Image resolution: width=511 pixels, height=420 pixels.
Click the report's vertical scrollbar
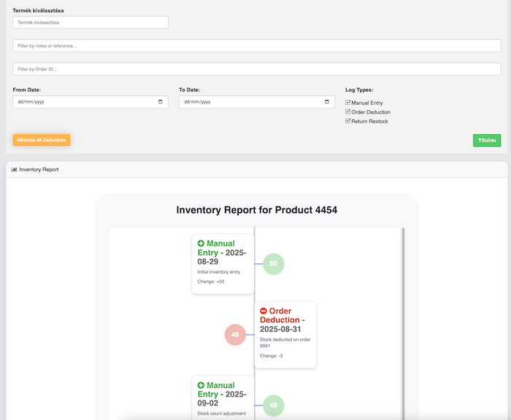click(404, 321)
